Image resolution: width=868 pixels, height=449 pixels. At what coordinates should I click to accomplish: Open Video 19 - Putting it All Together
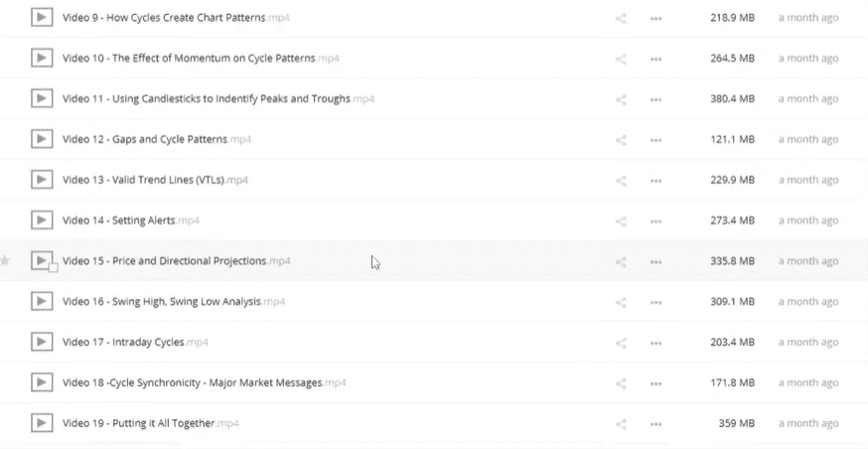pos(151,423)
